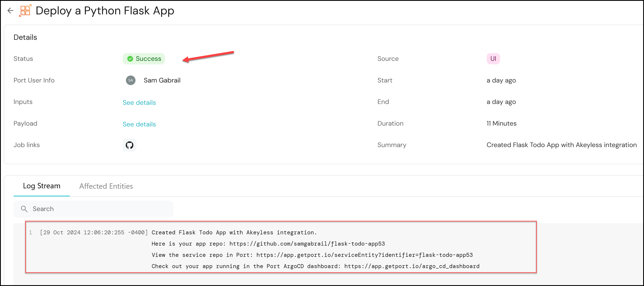Switch to the Log Stream tab

tap(42, 186)
